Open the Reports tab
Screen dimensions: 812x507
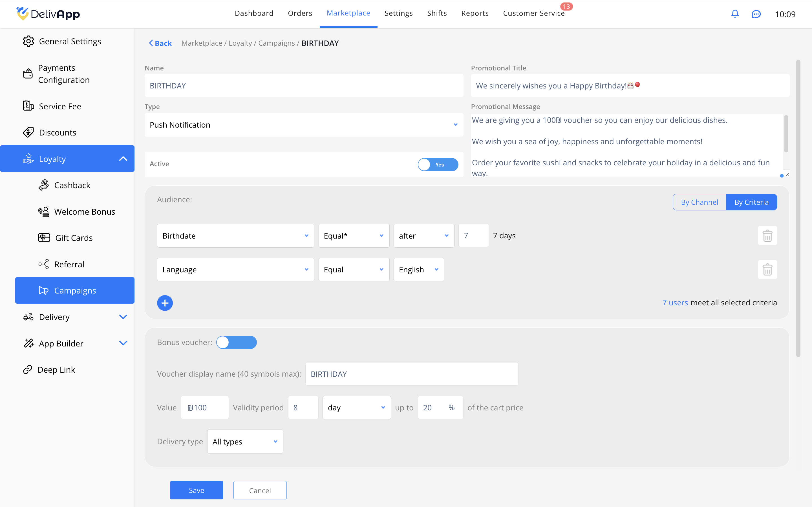click(475, 14)
